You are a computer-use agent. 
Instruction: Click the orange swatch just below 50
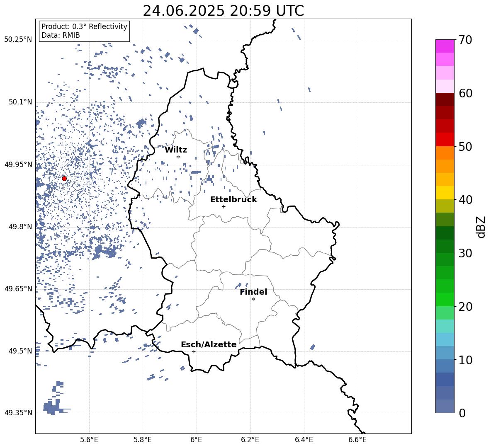pos(445,153)
